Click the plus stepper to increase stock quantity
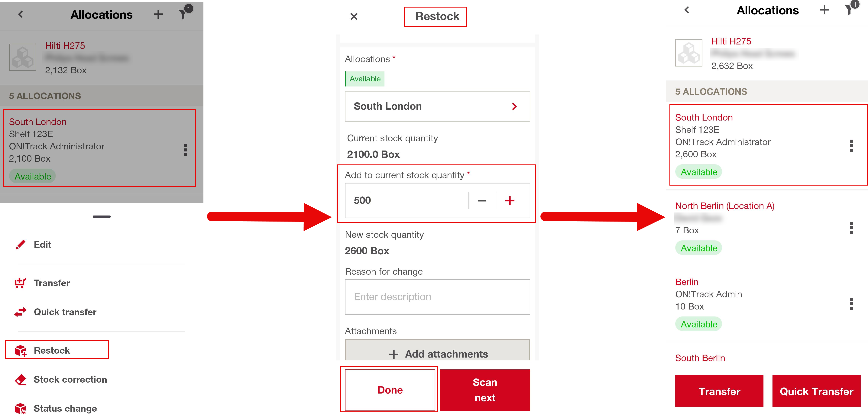 point(510,201)
